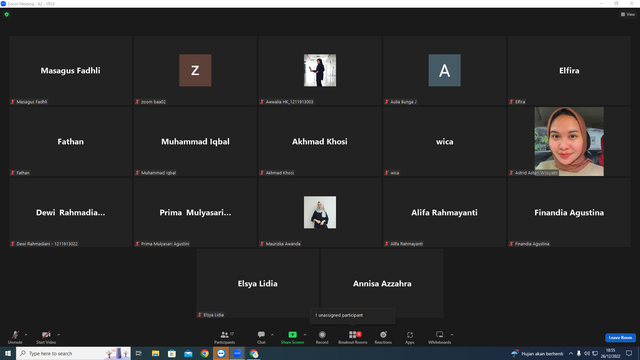
Task: Open the Participants panel
Action: click(224, 337)
